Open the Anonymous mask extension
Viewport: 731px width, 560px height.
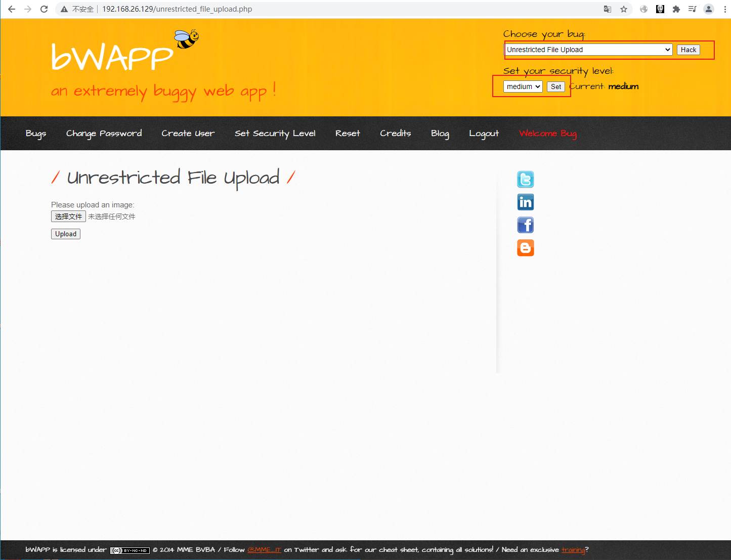[x=660, y=9]
